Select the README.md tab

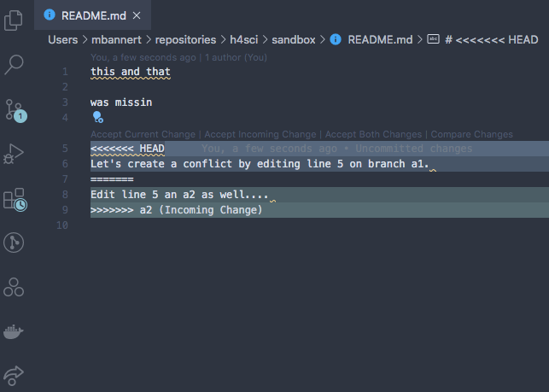[x=93, y=15]
